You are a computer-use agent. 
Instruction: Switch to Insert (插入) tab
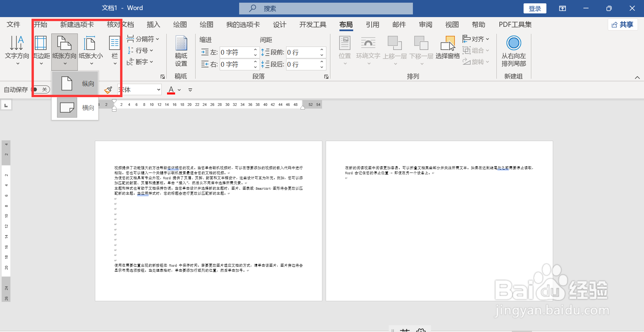point(153,24)
